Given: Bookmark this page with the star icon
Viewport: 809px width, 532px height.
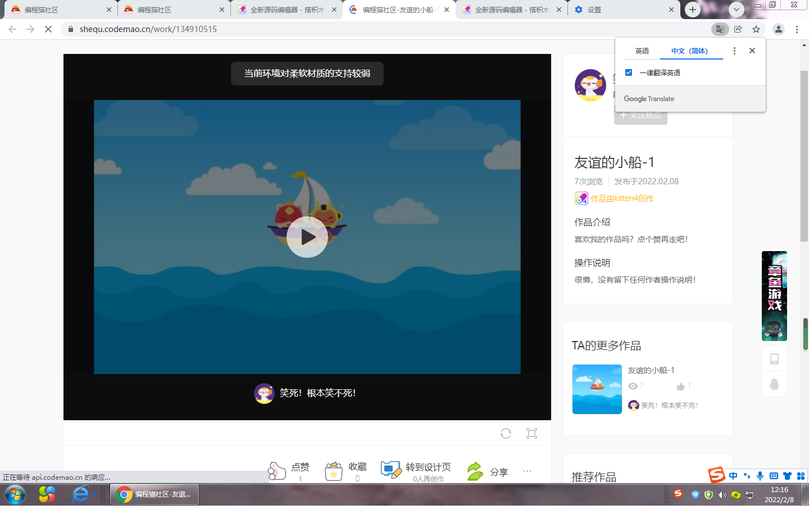Looking at the screenshot, I should [756, 29].
